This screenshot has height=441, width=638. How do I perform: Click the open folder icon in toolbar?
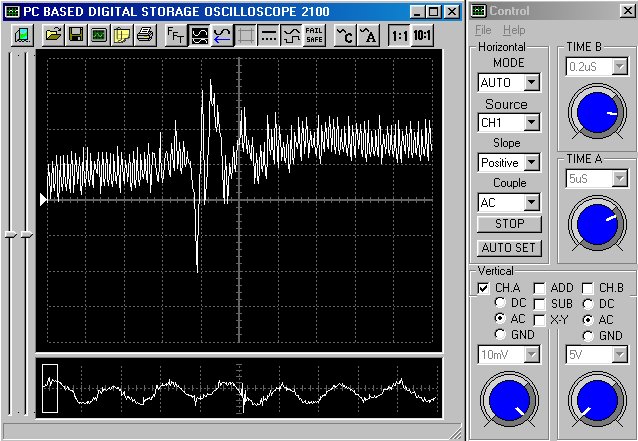(53, 35)
